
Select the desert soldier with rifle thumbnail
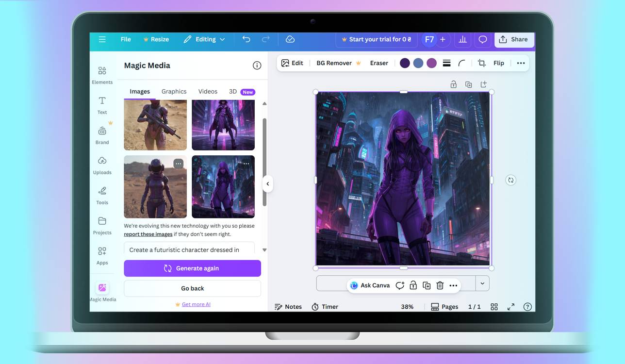[x=155, y=125]
